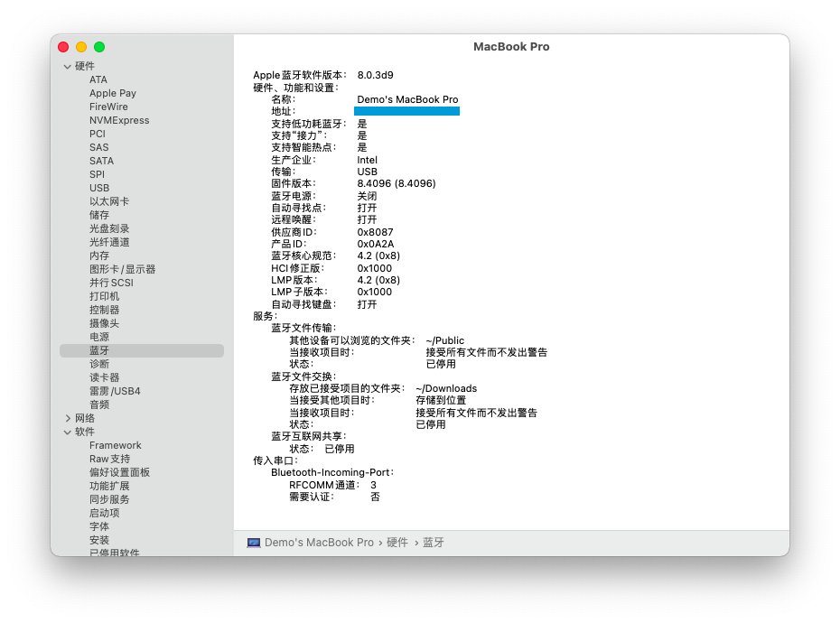Screen dimensions: 840x623
Task: Select SAS in the hardware list
Action: [x=99, y=147]
